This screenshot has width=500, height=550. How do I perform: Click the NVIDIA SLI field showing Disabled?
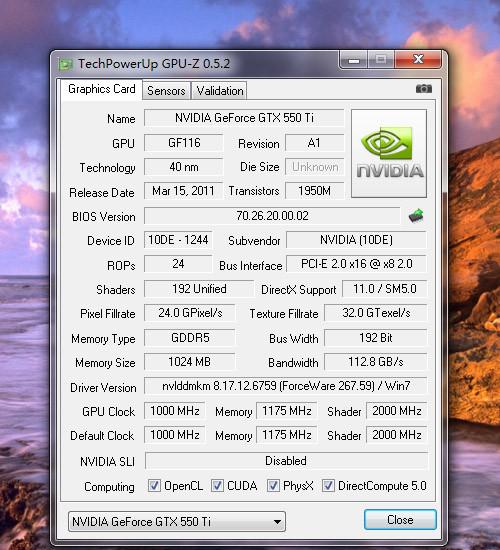[286, 461]
